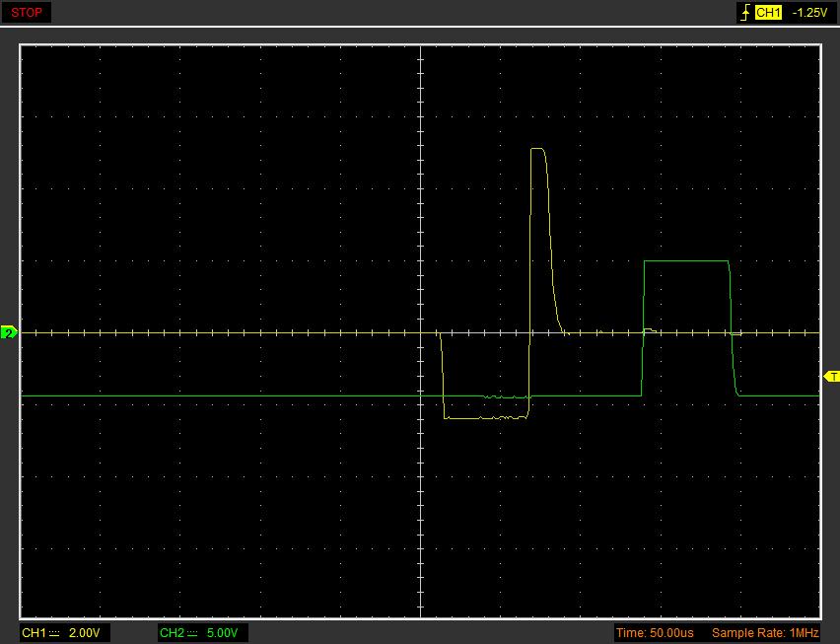
Task: Select the yellow T trigger level marker
Action: pyautogui.click(x=831, y=377)
